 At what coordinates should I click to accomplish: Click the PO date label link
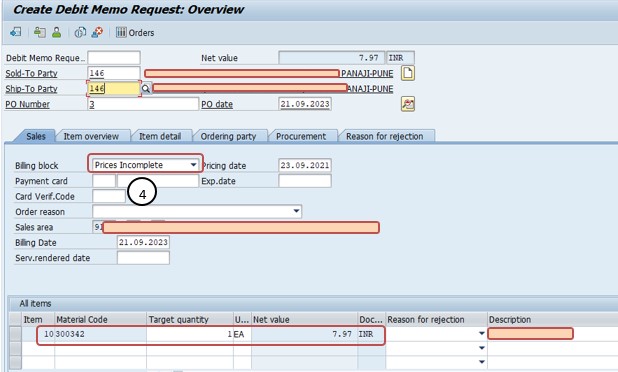[x=217, y=104]
